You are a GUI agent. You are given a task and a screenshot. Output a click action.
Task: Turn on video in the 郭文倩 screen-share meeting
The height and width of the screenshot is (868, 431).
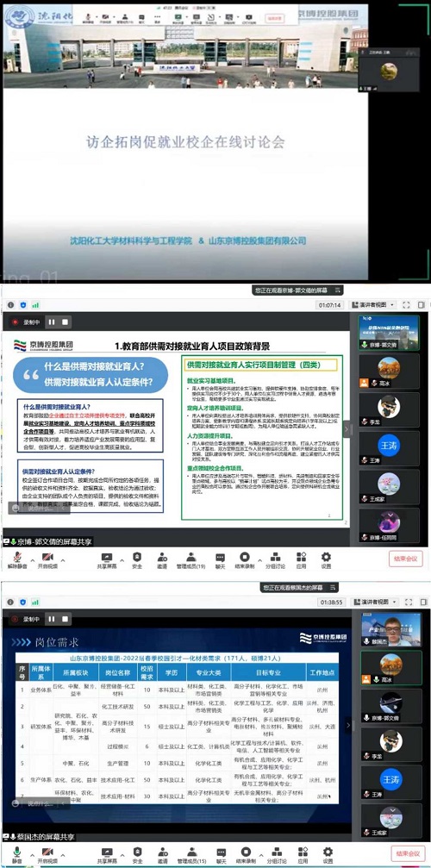click(x=47, y=561)
